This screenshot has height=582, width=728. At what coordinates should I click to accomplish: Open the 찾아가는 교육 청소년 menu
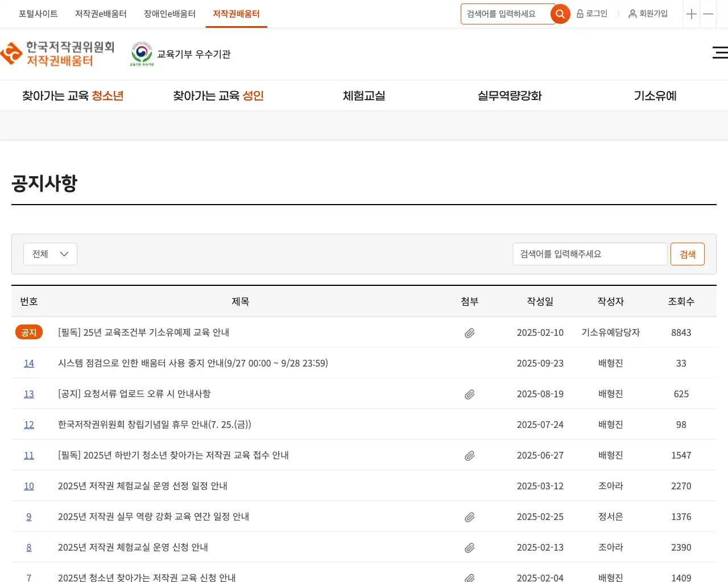(x=73, y=96)
